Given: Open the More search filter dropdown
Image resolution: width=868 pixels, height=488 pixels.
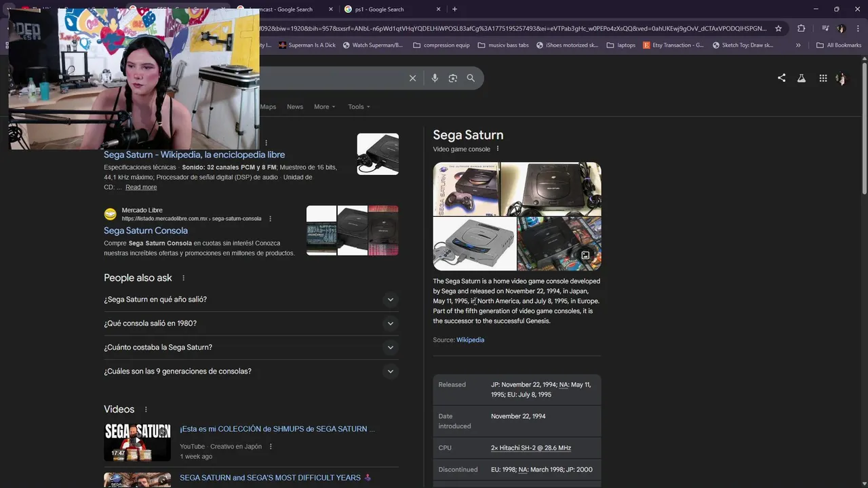Looking at the screenshot, I should [324, 106].
